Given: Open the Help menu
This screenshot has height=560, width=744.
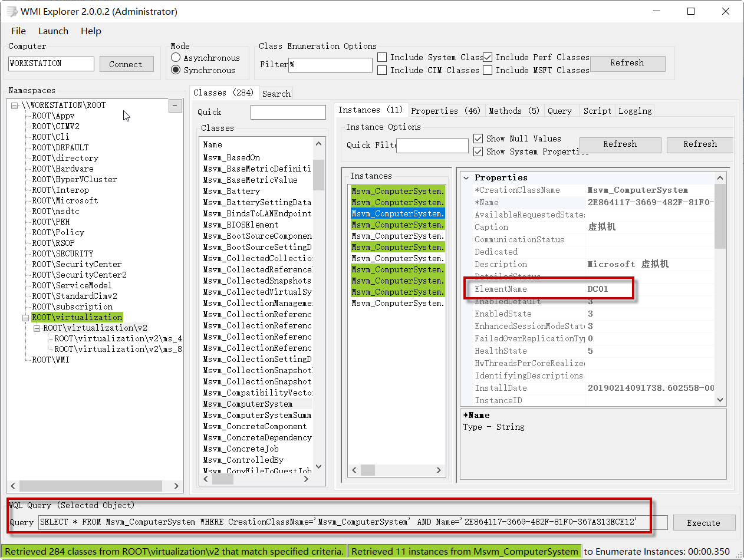Looking at the screenshot, I should 91,31.
